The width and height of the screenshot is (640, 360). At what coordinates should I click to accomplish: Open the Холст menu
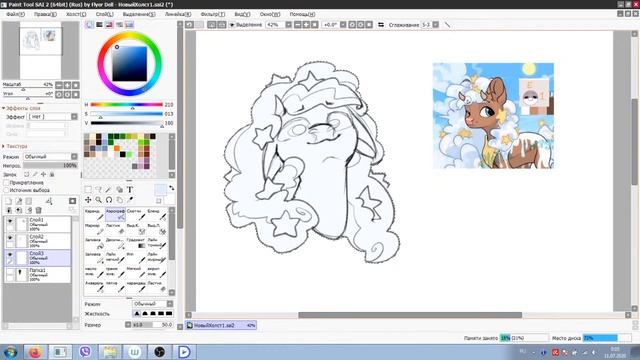(x=76, y=14)
